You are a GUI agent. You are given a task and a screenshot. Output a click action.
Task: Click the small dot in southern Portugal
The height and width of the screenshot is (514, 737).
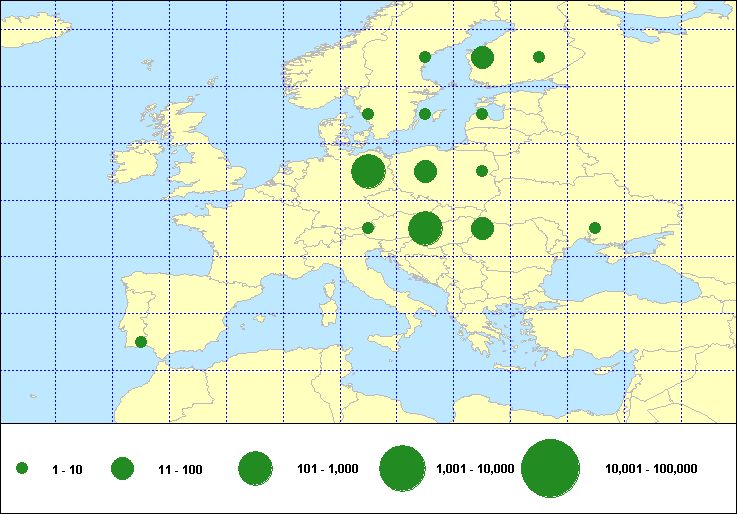click(x=141, y=342)
